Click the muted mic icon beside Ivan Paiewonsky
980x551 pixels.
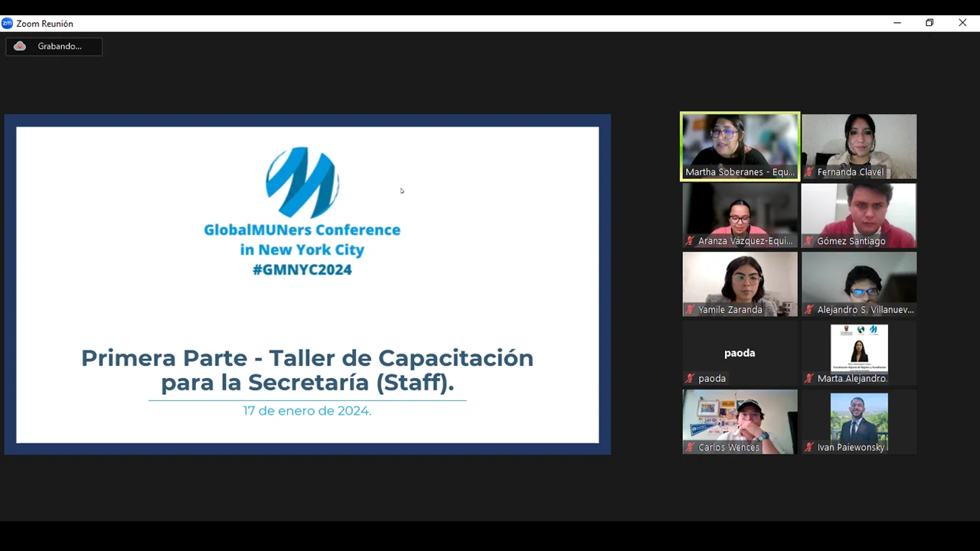pyautogui.click(x=808, y=448)
